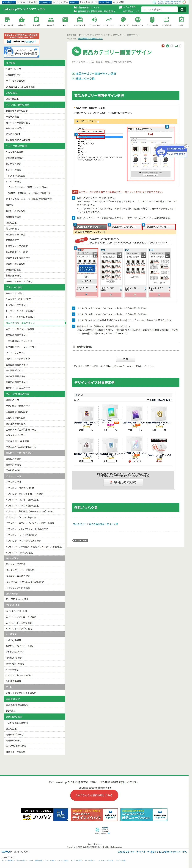The height and width of the screenshot is (868, 192).
Task: Click the green B plan badge
Action: click(x=167, y=46)
